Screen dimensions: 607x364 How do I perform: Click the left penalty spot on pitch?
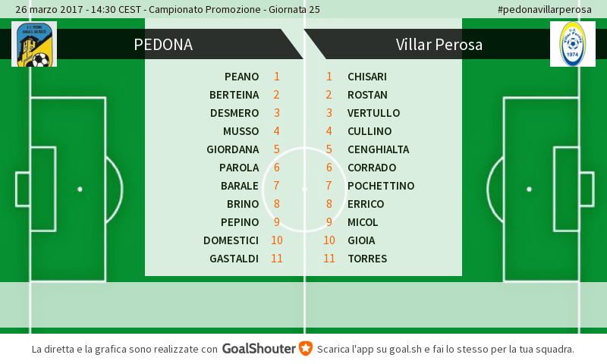(80, 189)
